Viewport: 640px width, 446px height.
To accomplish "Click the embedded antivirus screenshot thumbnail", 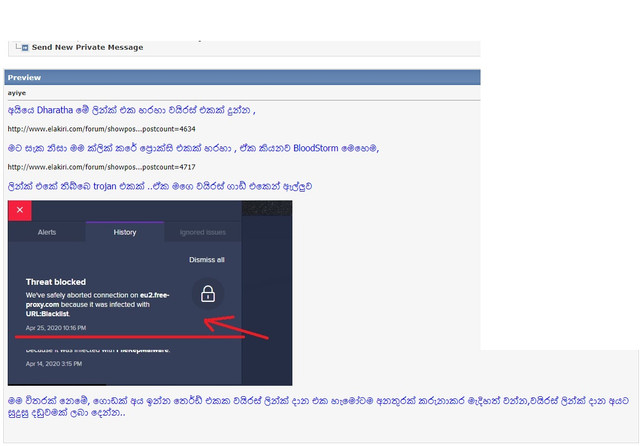I will tap(150, 293).
